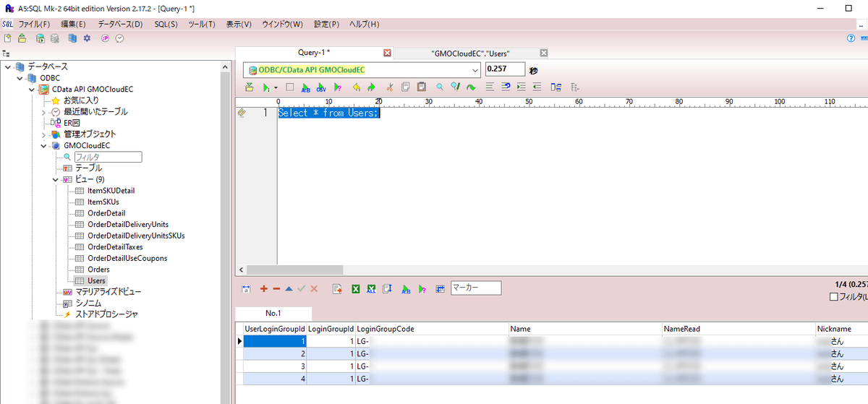Click the decrease indent icon
This screenshot has height=404, width=868.
click(x=537, y=87)
